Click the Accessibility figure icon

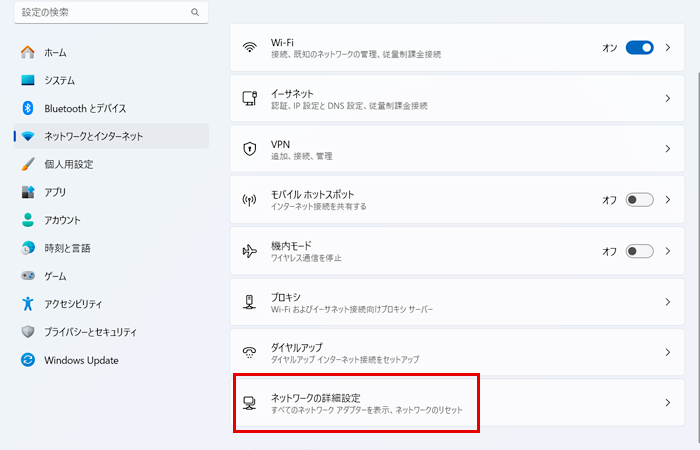[x=28, y=304]
